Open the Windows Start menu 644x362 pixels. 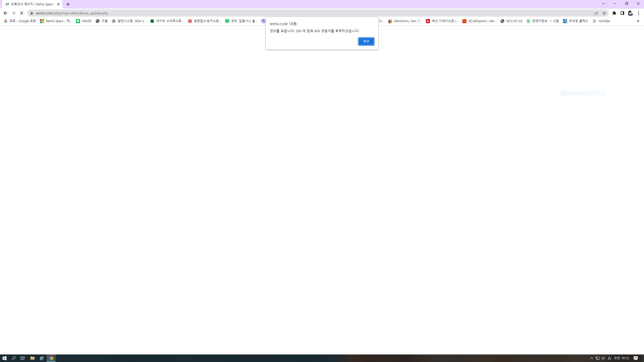click(5, 358)
